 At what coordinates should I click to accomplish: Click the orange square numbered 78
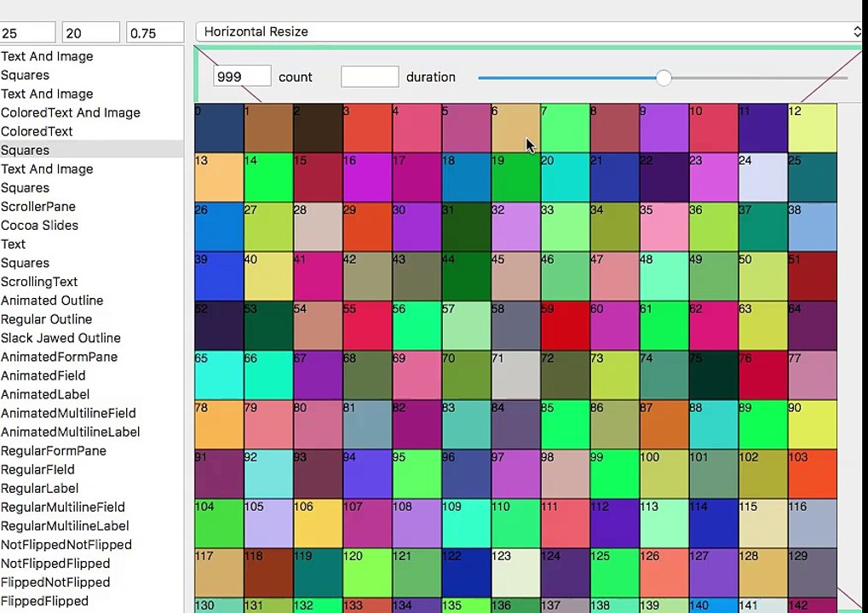(x=219, y=424)
